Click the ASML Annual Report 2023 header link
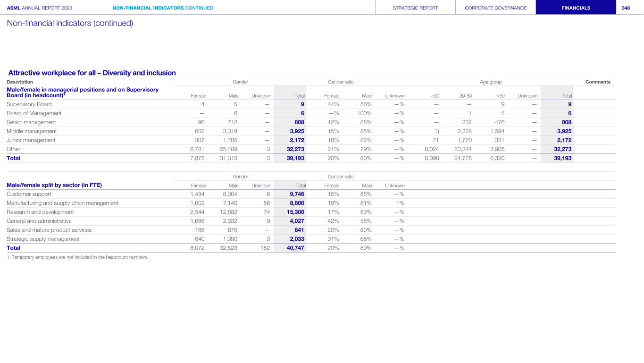Screen dimensions: 644x363 (x=40, y=8)
